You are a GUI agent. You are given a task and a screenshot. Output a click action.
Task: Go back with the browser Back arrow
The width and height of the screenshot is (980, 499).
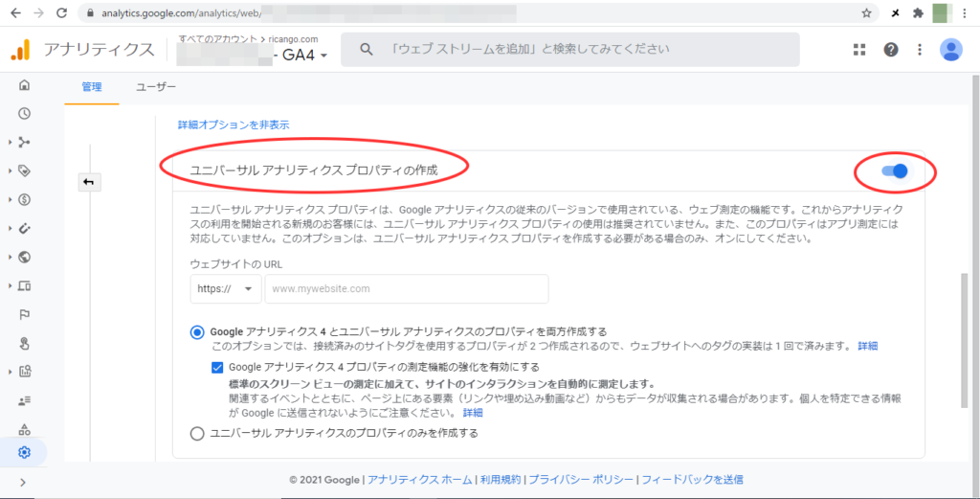[x=15, y=12]
